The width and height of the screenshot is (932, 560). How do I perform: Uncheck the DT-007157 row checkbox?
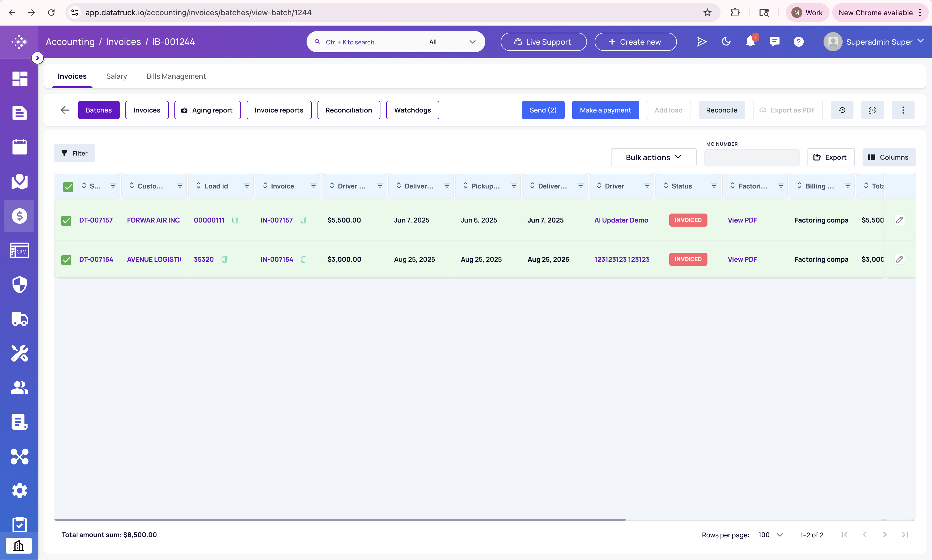coord(66,221)
